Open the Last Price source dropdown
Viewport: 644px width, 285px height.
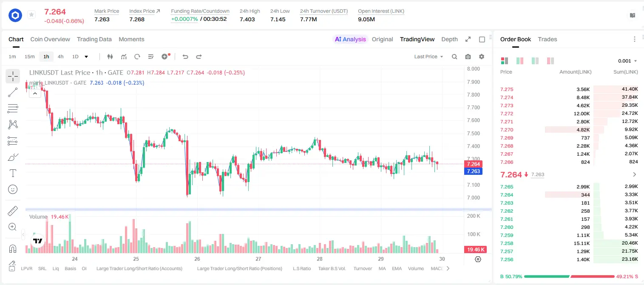tap(428, 57)
